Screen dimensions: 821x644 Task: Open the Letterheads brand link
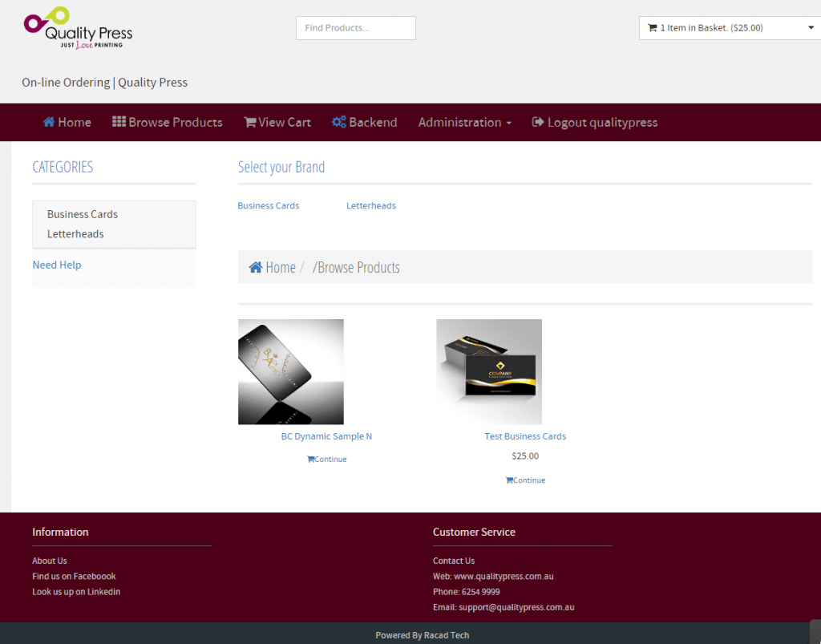tap(371, 206)
